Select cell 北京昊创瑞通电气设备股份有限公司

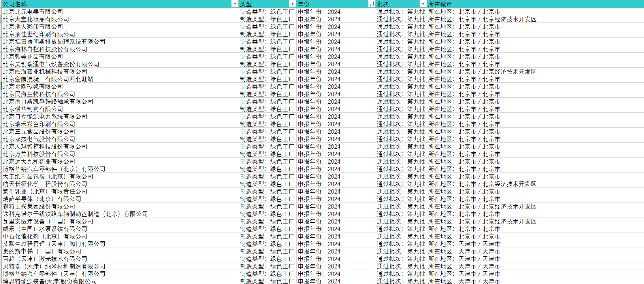coord(120,64)
